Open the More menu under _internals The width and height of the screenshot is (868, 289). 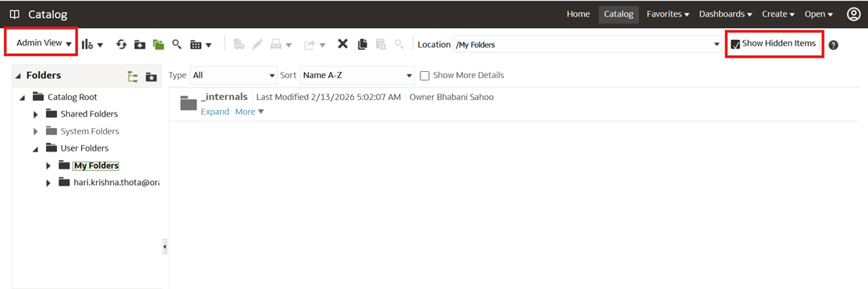250,112
